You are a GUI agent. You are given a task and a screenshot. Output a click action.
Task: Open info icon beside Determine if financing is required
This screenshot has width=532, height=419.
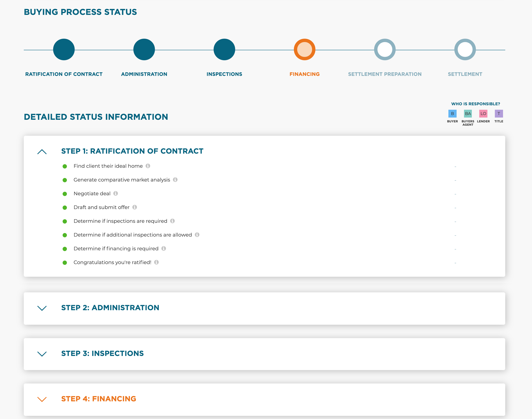point(164,248)
